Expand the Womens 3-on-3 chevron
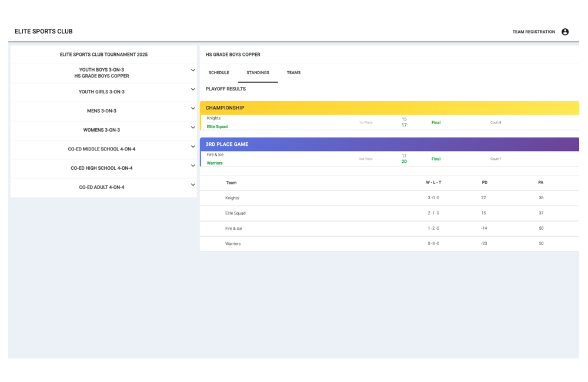 (193, 128)
